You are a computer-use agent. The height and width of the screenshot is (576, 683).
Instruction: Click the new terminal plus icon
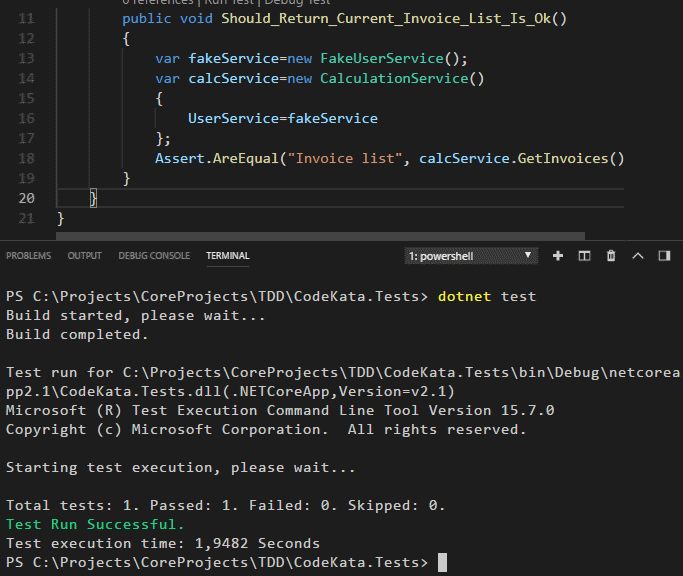pos(558,256)
